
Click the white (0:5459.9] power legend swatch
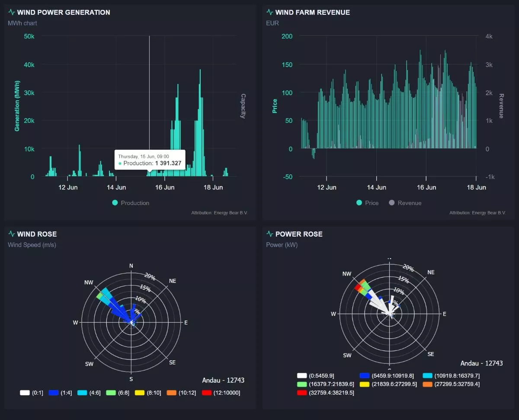point(301,375)
